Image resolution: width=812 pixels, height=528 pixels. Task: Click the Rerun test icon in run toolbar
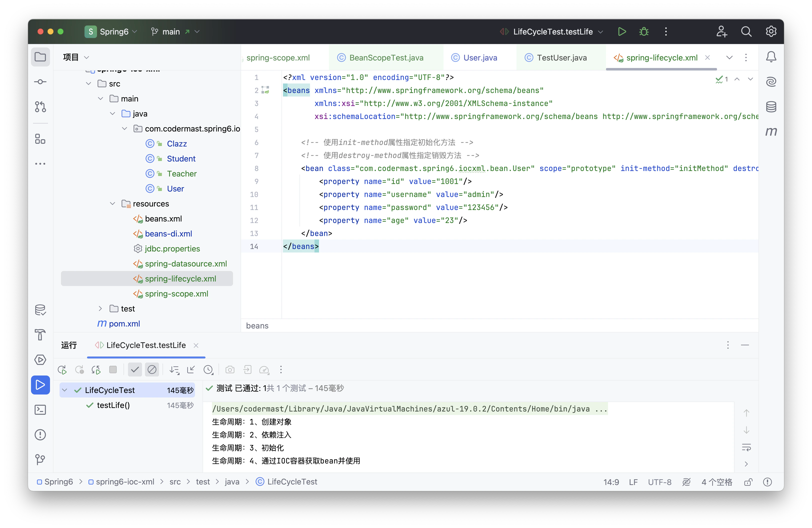pos(62,370)
